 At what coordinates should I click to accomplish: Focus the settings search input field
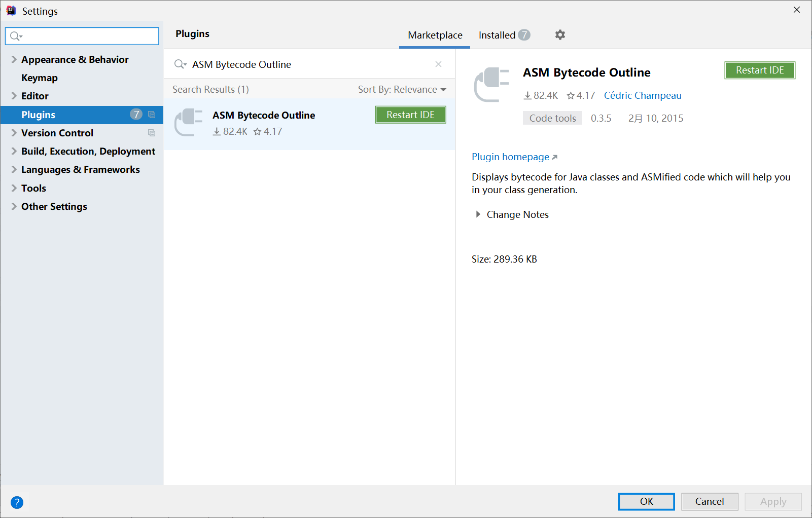82,36
